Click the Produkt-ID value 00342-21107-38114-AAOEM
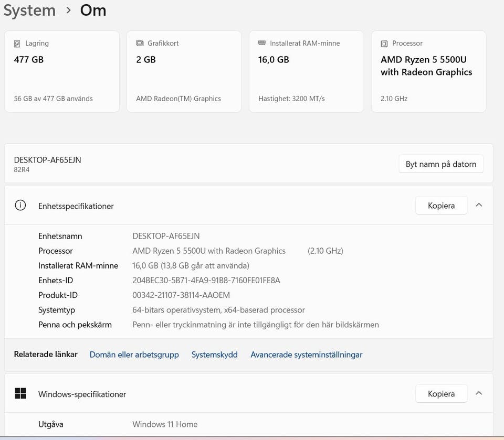The width and height of the screenshot is (504, 440). click(181, 295)
